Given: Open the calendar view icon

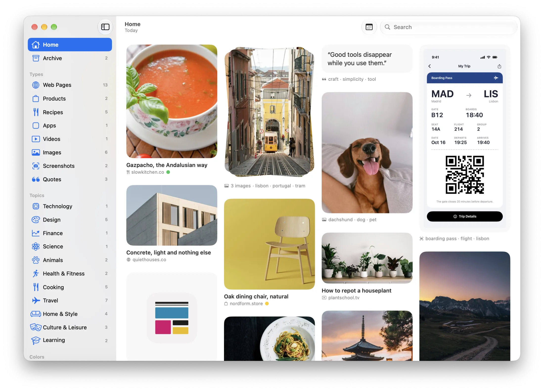Looking at the screenshot, I should 369,27.
